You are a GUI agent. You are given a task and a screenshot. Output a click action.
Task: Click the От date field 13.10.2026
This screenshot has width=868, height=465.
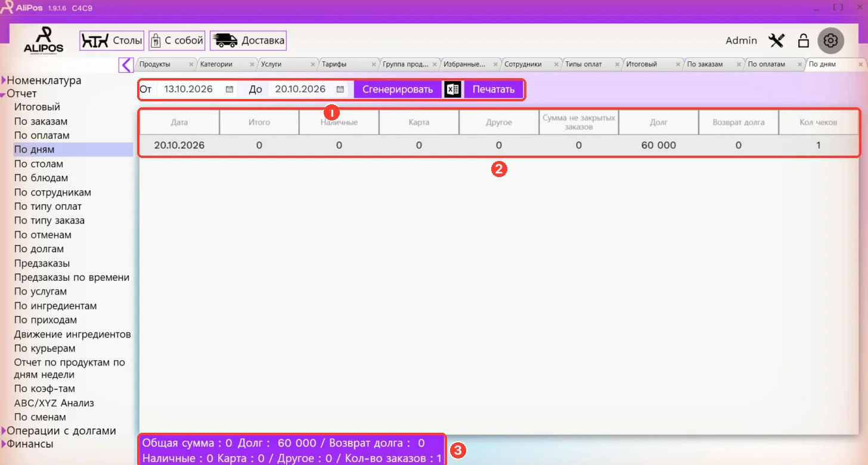[197, 89]
